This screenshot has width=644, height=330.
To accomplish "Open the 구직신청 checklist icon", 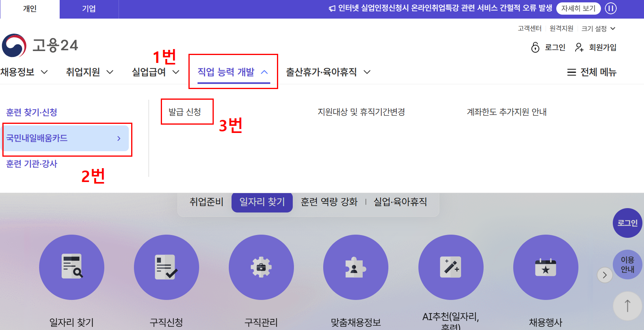I will (166, 267).
